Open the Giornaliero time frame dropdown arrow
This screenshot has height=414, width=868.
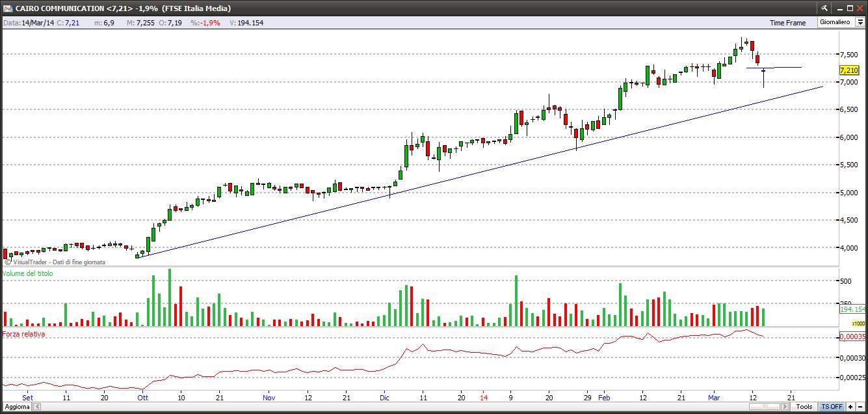point(860,22)
